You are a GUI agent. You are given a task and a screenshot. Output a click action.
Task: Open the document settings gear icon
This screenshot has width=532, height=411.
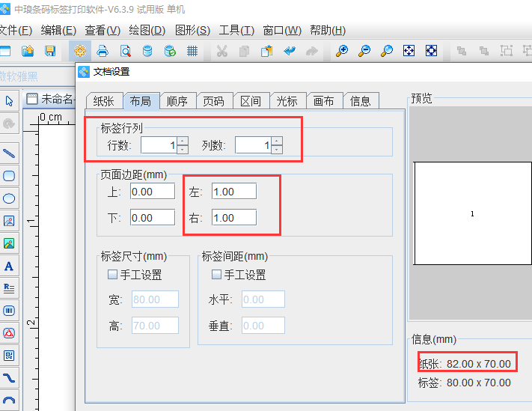coord(80,51)
